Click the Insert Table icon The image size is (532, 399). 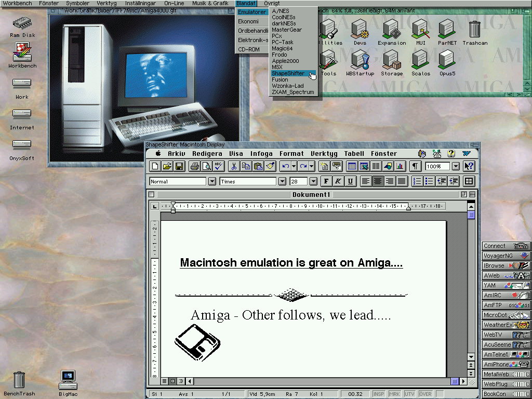[x=352, y=166]
